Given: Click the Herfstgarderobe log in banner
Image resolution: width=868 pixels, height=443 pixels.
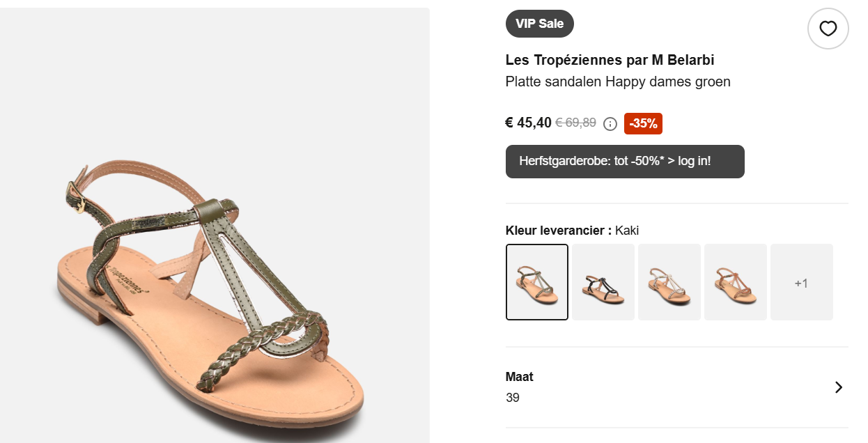Looking at the screenshot, I should pyautogui.click(x=625, y=161).
